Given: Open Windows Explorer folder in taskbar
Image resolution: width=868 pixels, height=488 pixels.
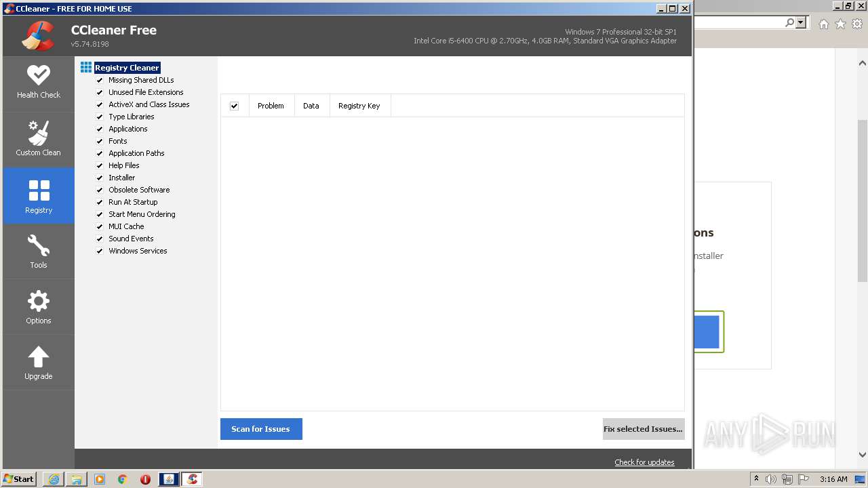Looking at the screenshot, I should tap(77, 479).
